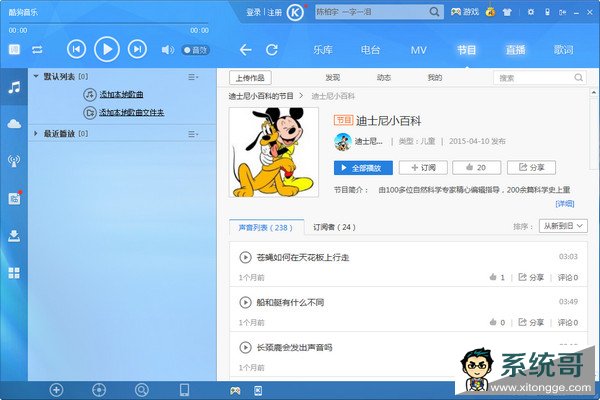
Task: Toggle the repeat play mode icon
Action: pos(37,50)
